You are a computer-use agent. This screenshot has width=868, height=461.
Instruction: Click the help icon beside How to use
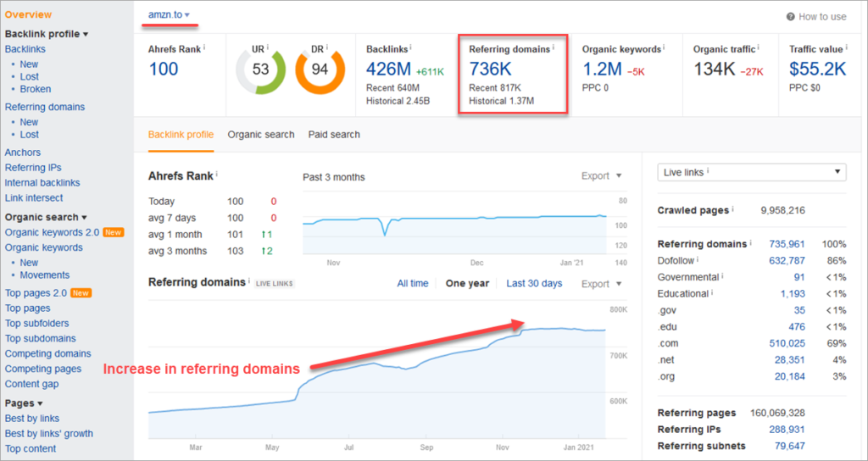(x=790, y=17)
